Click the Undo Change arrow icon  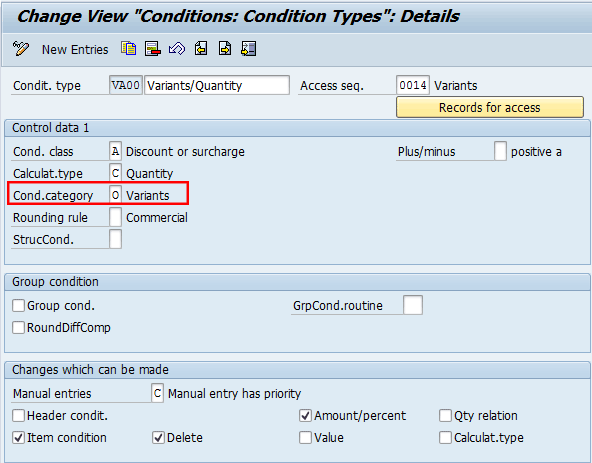point(177,49)
